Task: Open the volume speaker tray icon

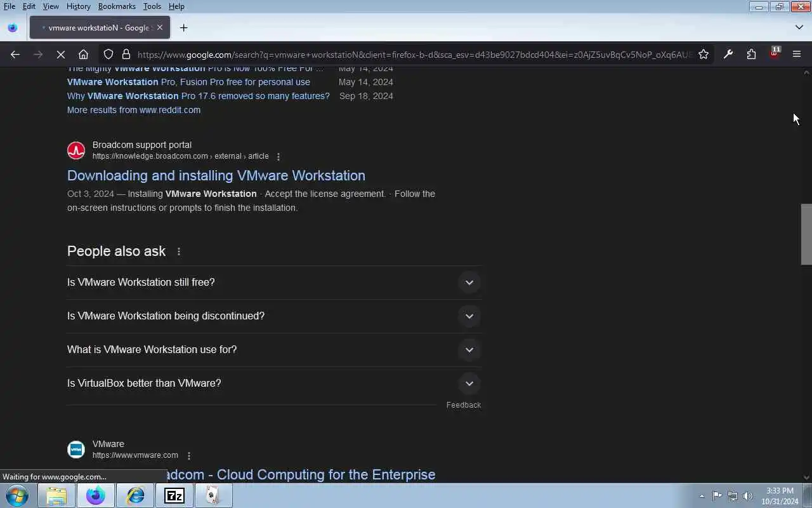Action: 748,496
